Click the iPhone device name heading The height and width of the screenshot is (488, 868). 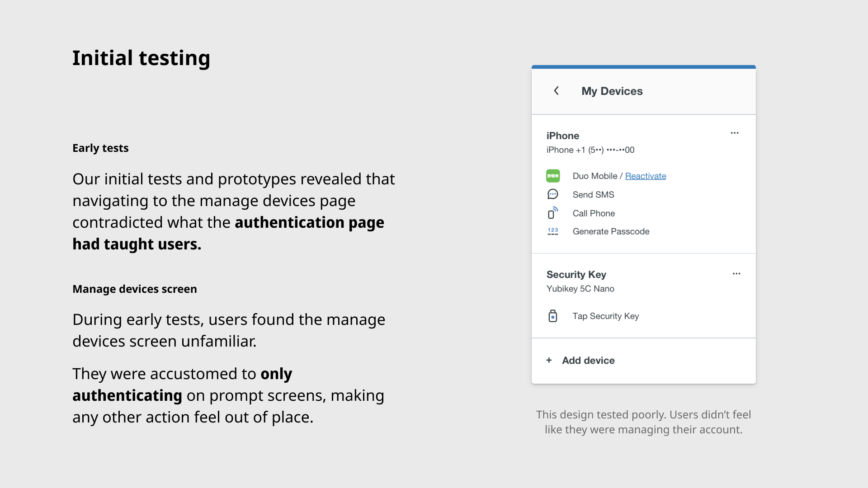click(563, 136)
